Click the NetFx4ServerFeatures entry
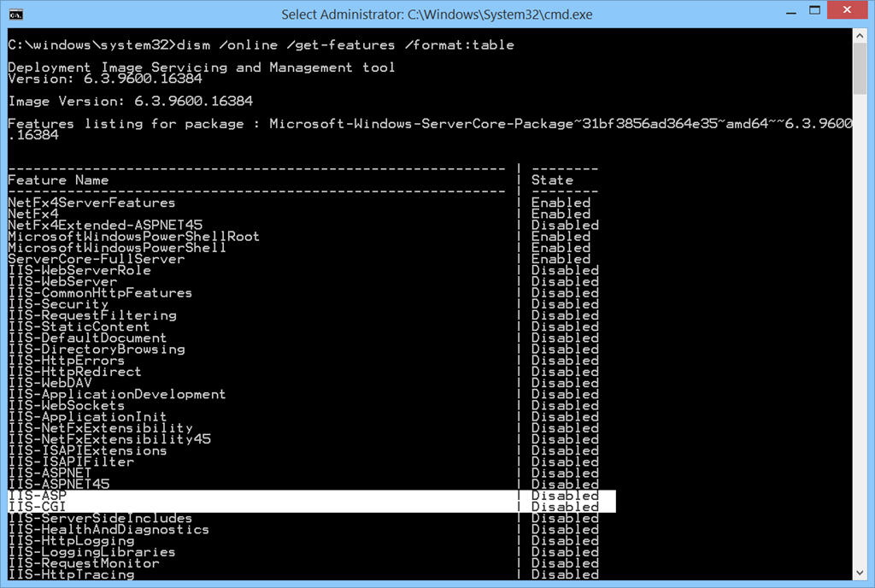The width and height of the screenshot is (875, 588). tap(91, 203)
